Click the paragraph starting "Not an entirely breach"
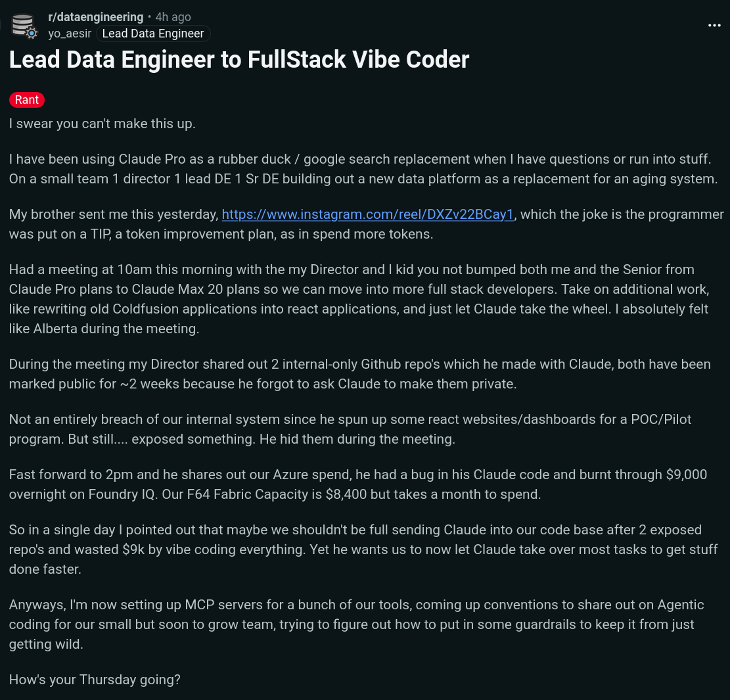The width and height of the screenshot is (730, 700). (x=350, y=429)
